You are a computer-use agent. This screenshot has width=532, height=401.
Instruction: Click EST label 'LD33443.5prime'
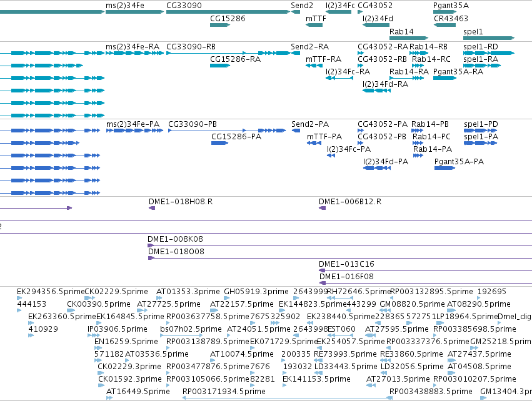(x=346, y=367)
